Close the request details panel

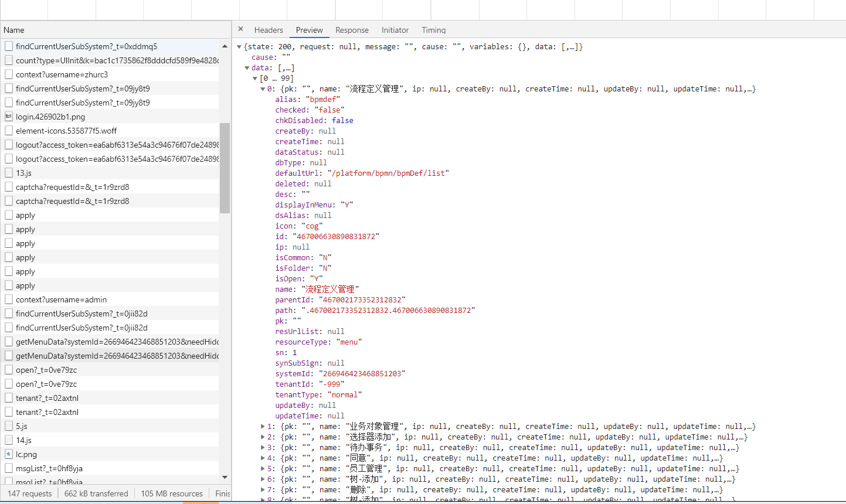[240, 29]
